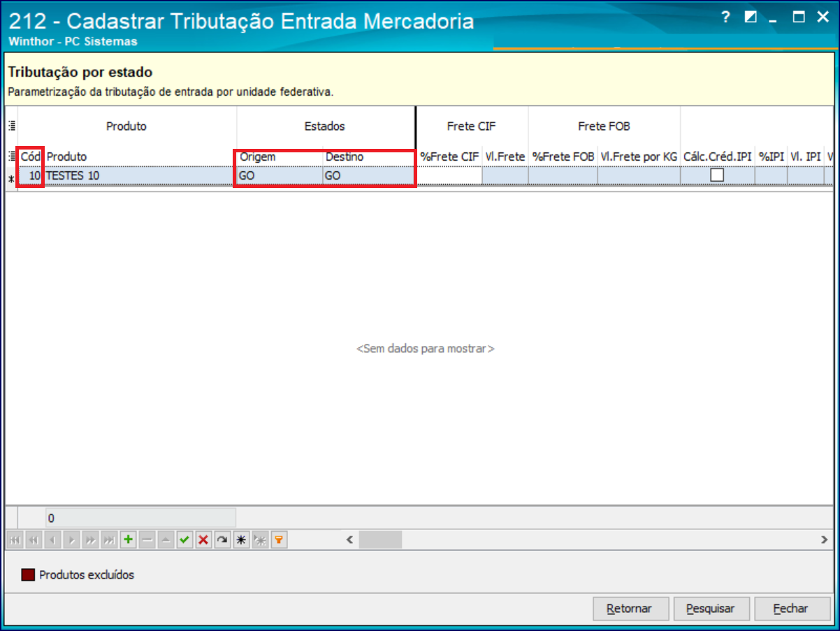Click Retornar button

point(631,609)
